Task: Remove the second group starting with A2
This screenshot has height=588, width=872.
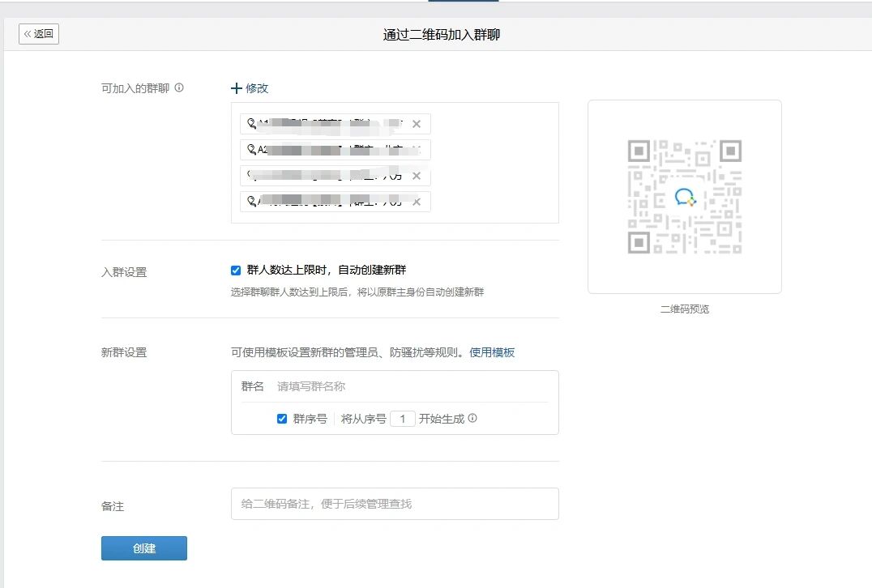Action: tap(417, 150)
